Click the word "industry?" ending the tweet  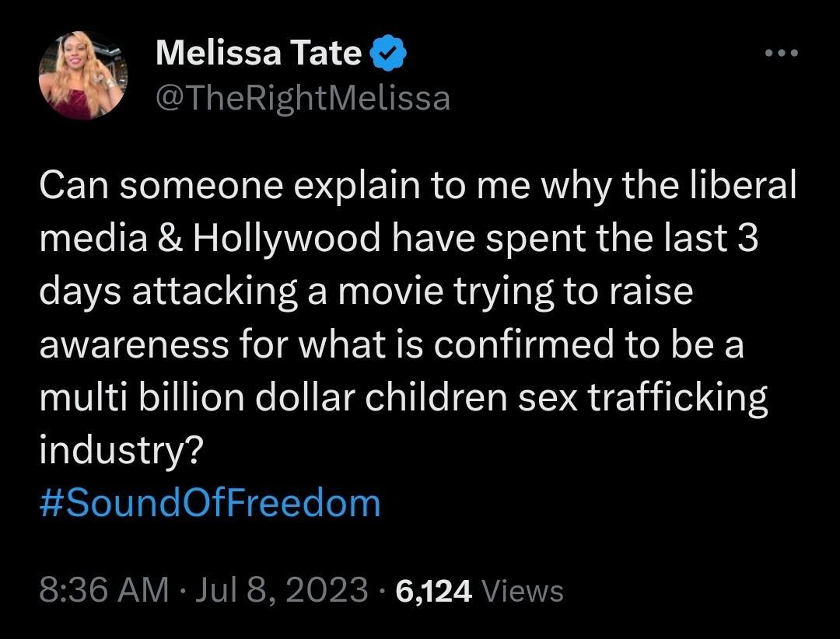coord(121,451)
